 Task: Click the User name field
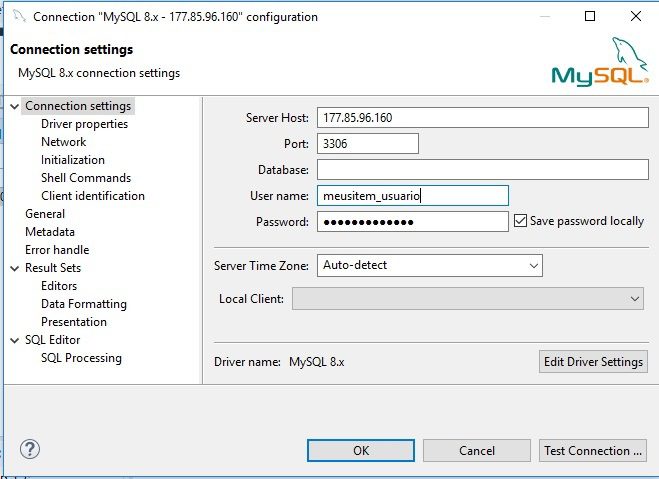tap(413, 196)
